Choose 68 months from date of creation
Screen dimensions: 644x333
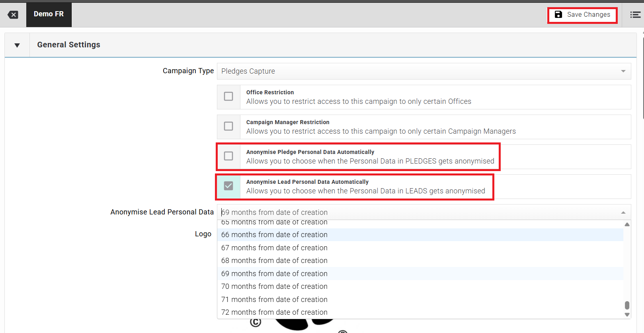pos(274,261)
